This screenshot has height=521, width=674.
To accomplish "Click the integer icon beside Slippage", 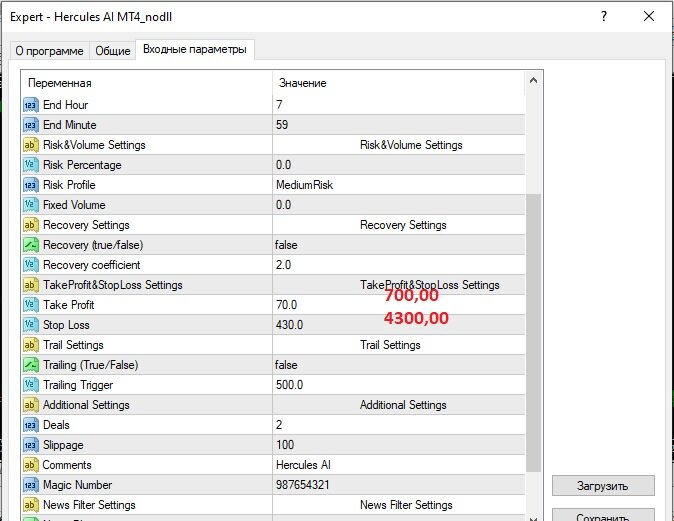I will click(x=31, y=444).
